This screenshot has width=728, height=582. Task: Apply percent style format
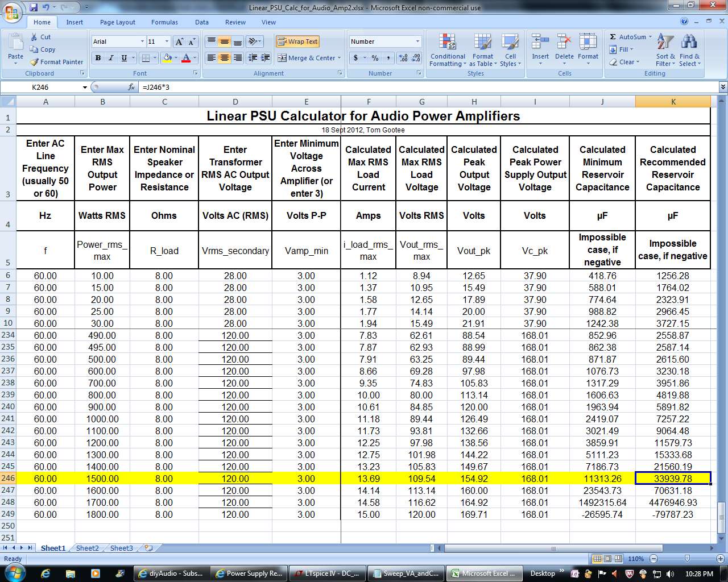point(375,58)
